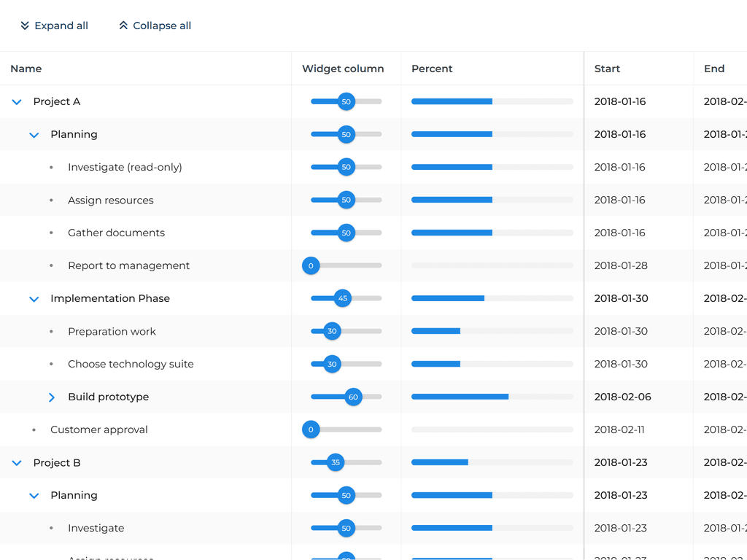This screenshot has height=560, width=747.
Task: Collapse Planning group under Project B
Action: 34,496
